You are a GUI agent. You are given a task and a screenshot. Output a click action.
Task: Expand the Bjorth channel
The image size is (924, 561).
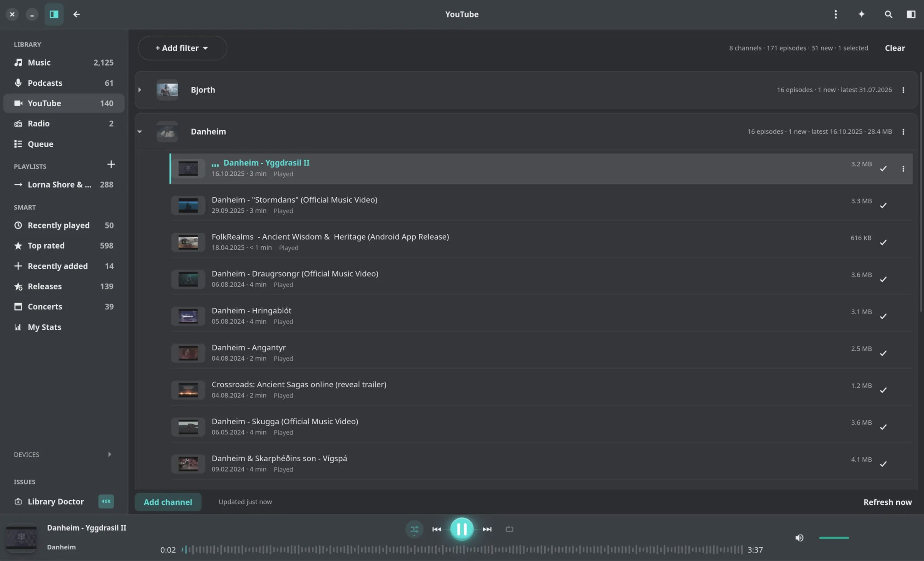[x=140, y=90]
